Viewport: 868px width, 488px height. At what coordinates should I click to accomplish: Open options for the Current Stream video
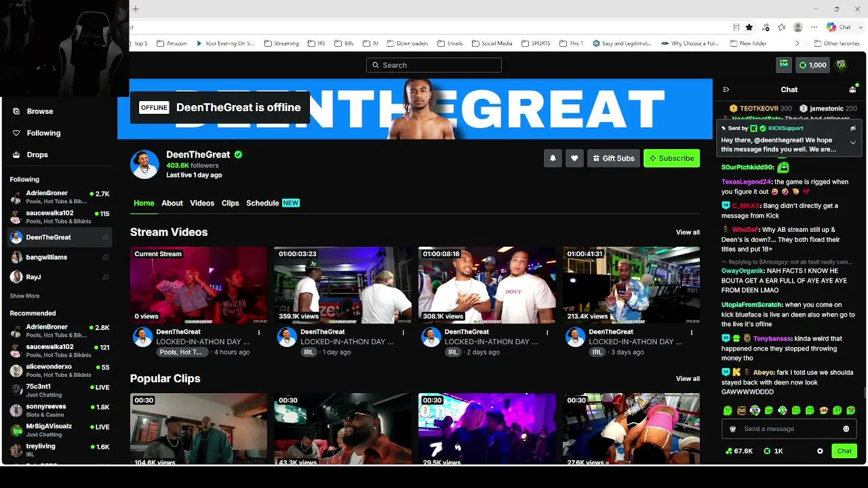point(259,332)
